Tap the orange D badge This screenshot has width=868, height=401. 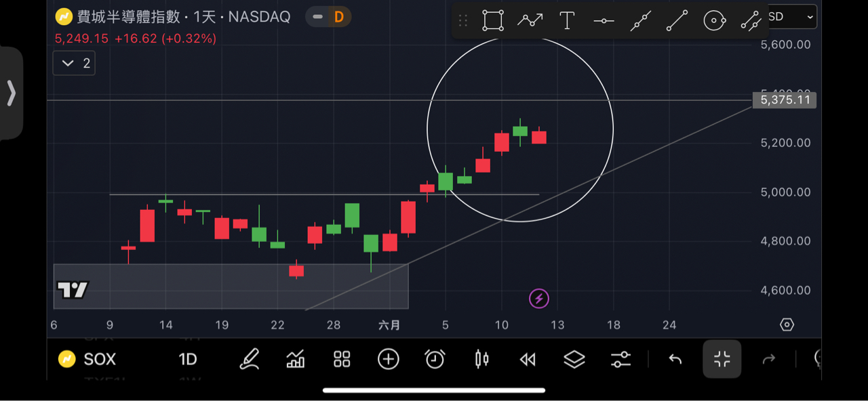point(339,17)
